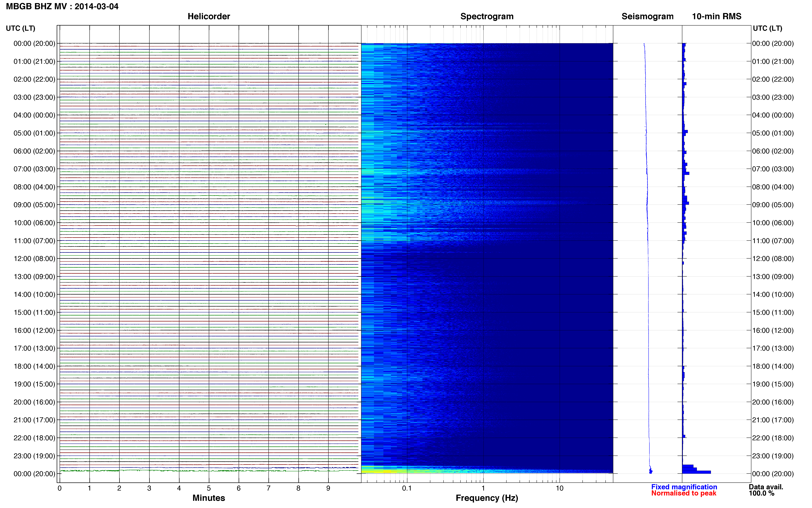Screen dimensions: 812x508
Task: Click the 'Data avail.' label
Action: pos(766,487)
